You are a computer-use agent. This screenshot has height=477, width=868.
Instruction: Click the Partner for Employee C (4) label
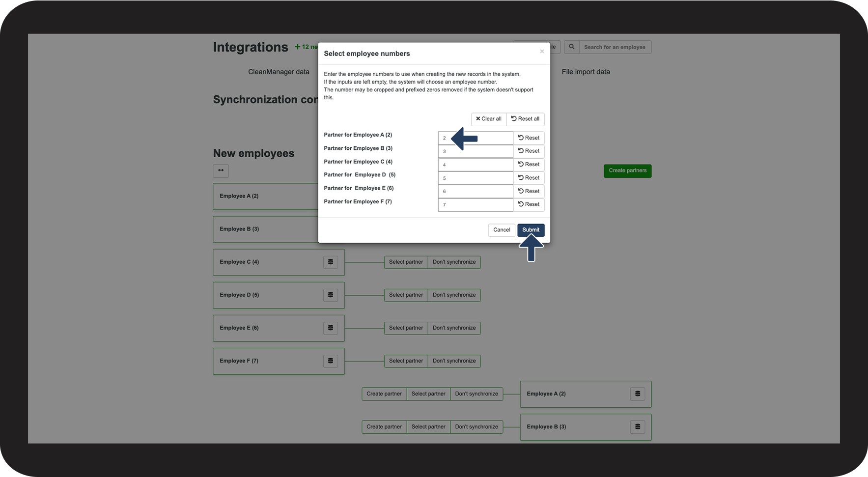(x=358, y=162)
